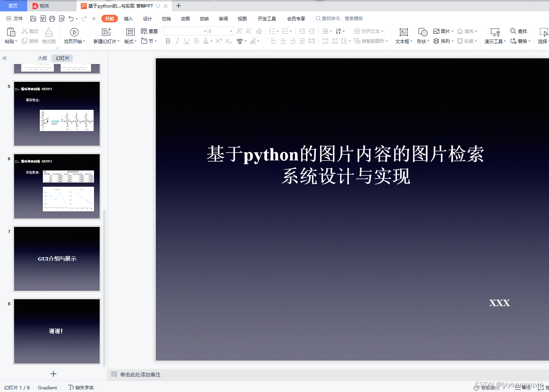Toggle Underline formatting
Screen dimensions: 549x392
(187, 41)
